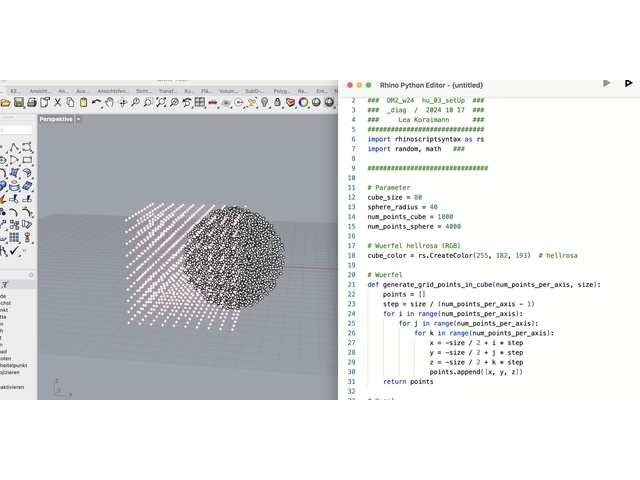Switch to the Sicht... toolbar tab
Screen dimensions: 640x480
click(x=144, y=91)
